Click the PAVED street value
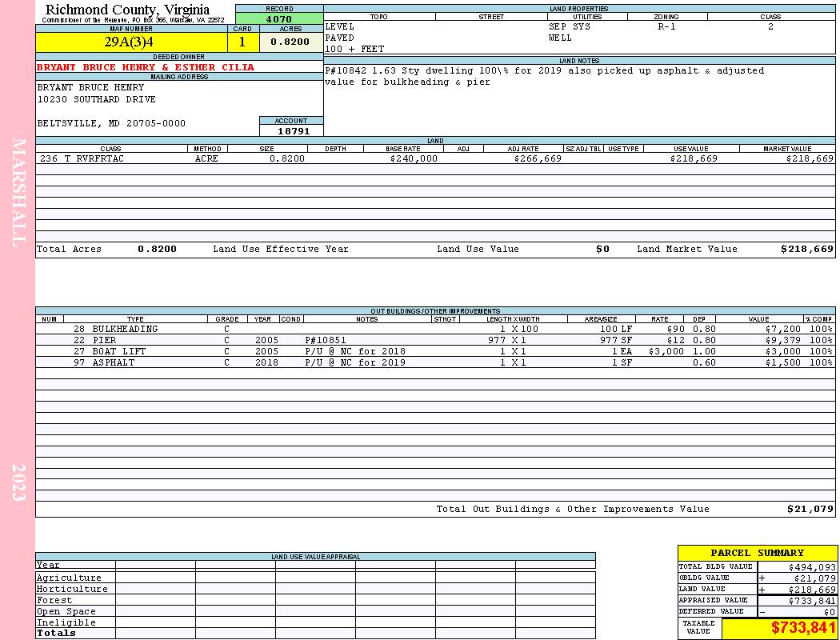This screenshot has height=640, width=840. (x=340, y=38)
